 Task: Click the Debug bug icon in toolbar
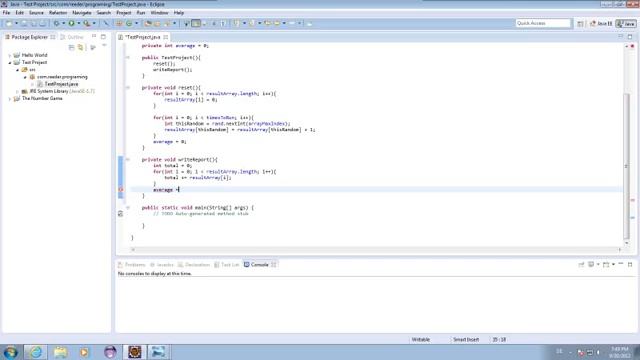56,24
